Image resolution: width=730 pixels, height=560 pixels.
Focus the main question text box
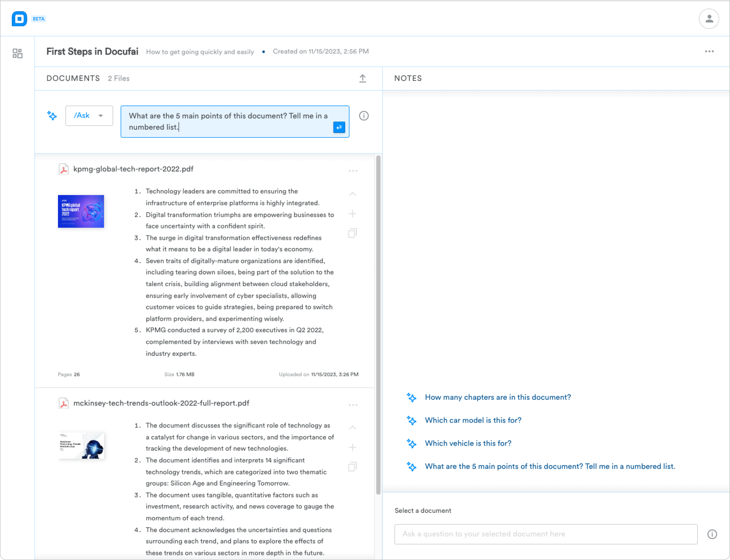tap(235, 122)
